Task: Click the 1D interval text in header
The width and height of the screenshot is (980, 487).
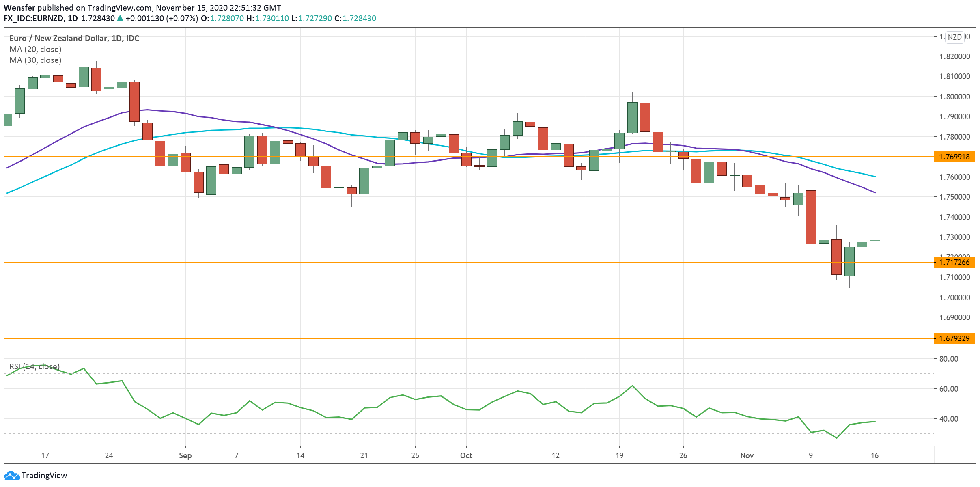Action: point(73,18)
